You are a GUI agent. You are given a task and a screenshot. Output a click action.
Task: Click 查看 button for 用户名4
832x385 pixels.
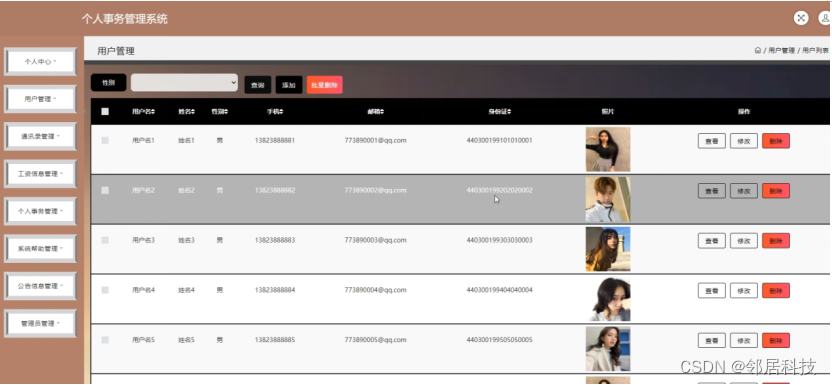pos(712,291)
